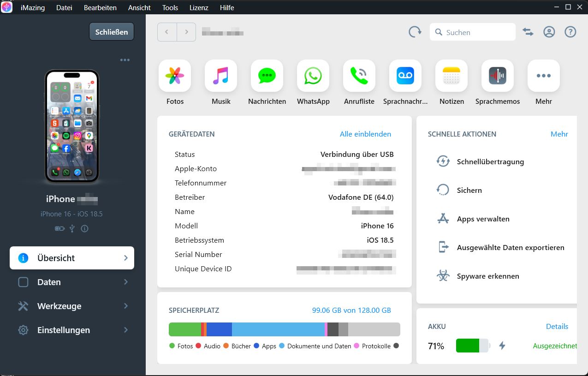The image size is (588, 376).
Task: Click the 71% battery percentage
Action: tap(436, 346)
